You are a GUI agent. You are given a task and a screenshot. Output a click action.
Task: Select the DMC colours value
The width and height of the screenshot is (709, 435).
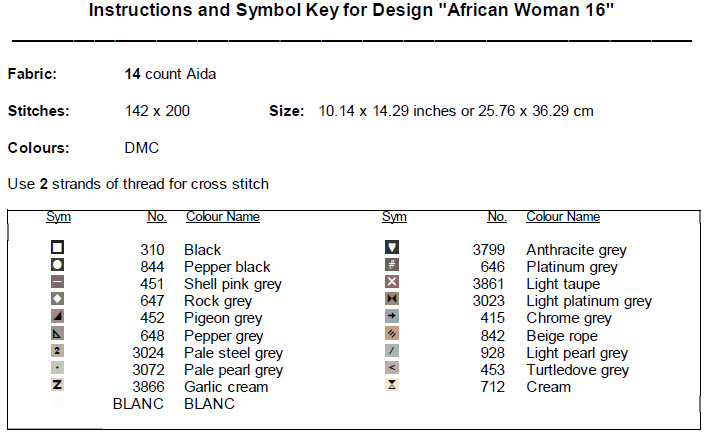click(142, 148)
